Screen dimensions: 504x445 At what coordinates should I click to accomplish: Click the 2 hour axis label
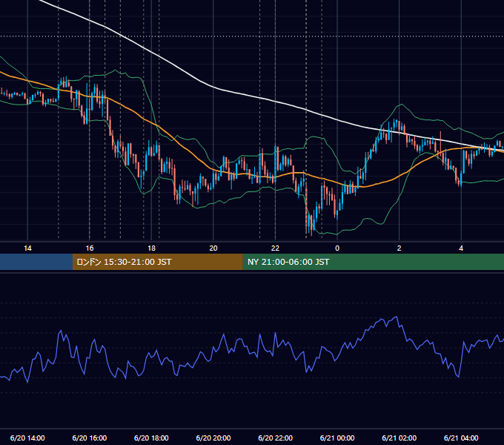399,248
